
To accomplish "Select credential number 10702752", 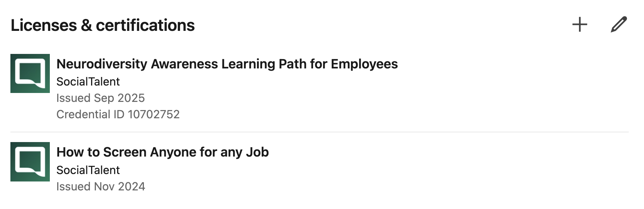I will [154, 114].
